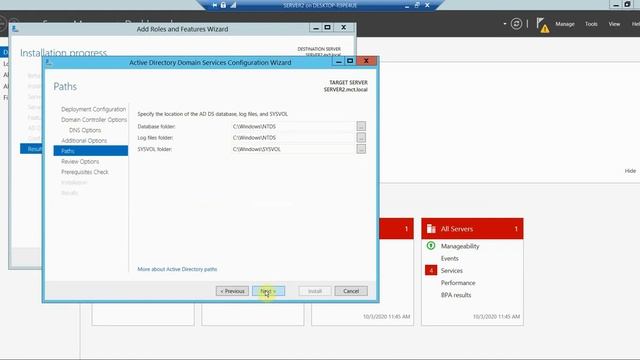Screen dimensions: 640x360
Task: Select the DNS Options step
Action: [x=85, y=130]
